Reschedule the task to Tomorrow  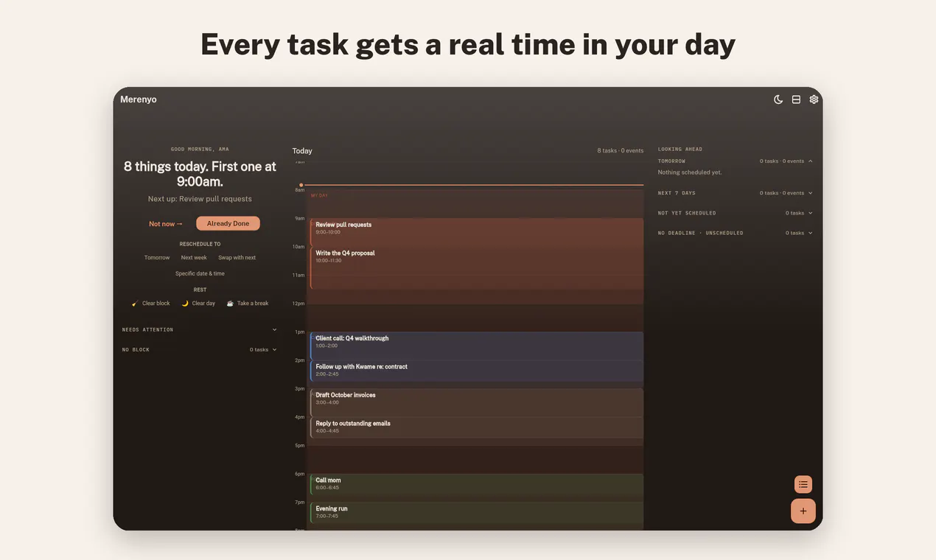pyautogui.click(x=157, y=258)
